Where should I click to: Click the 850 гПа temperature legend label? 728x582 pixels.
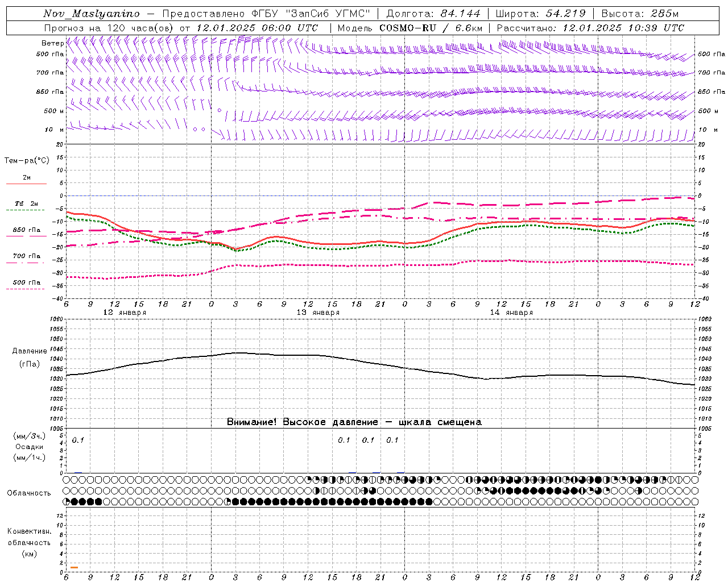[x=27, y=230]
